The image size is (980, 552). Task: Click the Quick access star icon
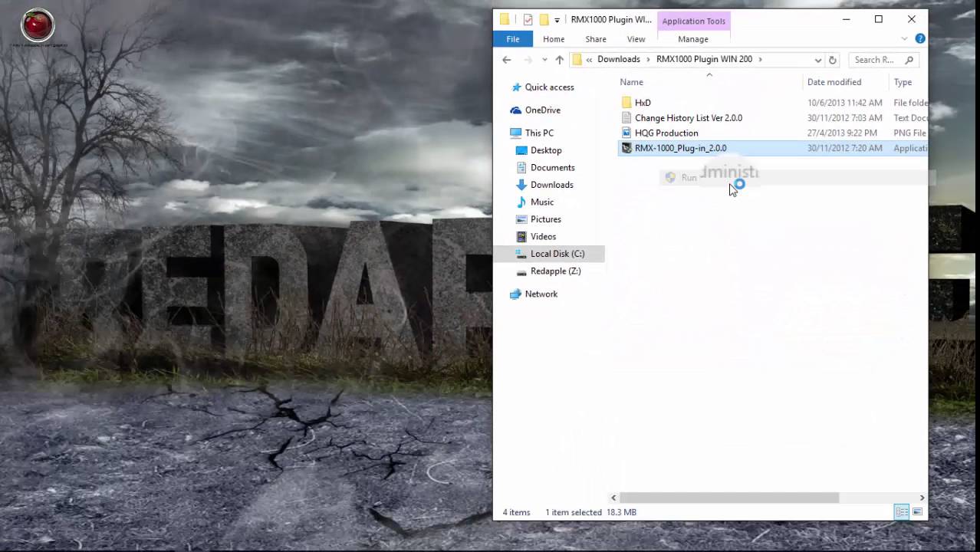(x=516, y=87)
